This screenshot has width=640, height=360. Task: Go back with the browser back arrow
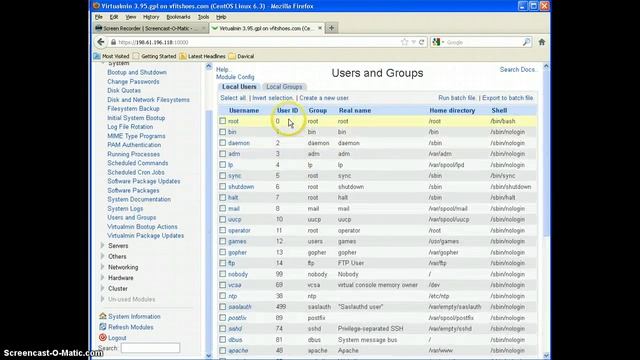[100, 42]
